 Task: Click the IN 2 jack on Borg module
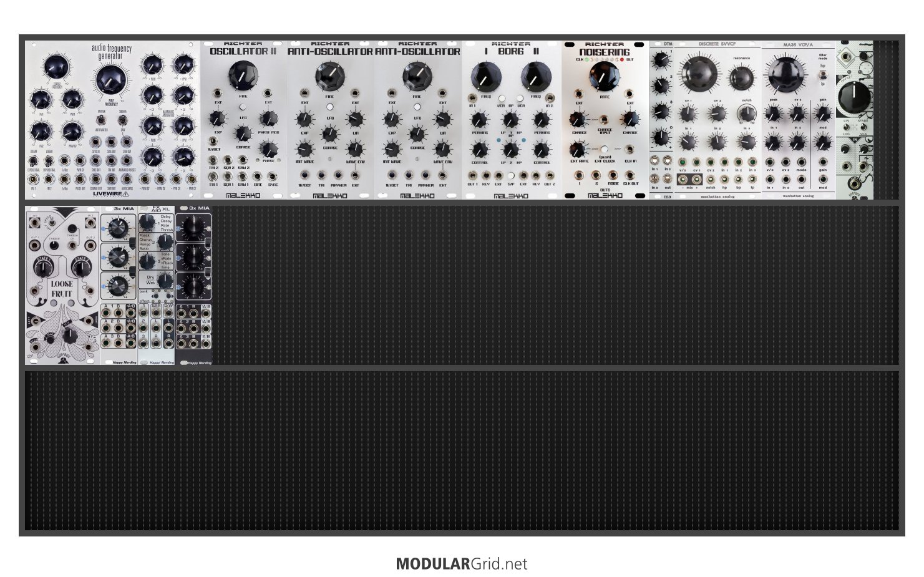coord(550,98)
